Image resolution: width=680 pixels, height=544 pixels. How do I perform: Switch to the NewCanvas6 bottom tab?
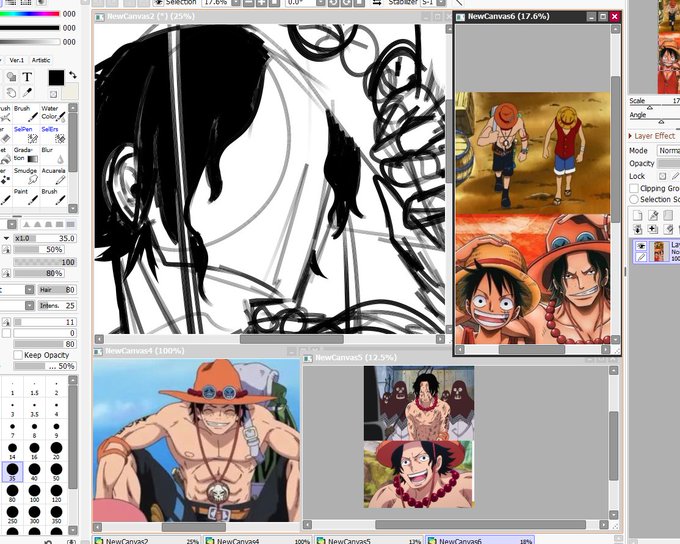tap(480, 540)
